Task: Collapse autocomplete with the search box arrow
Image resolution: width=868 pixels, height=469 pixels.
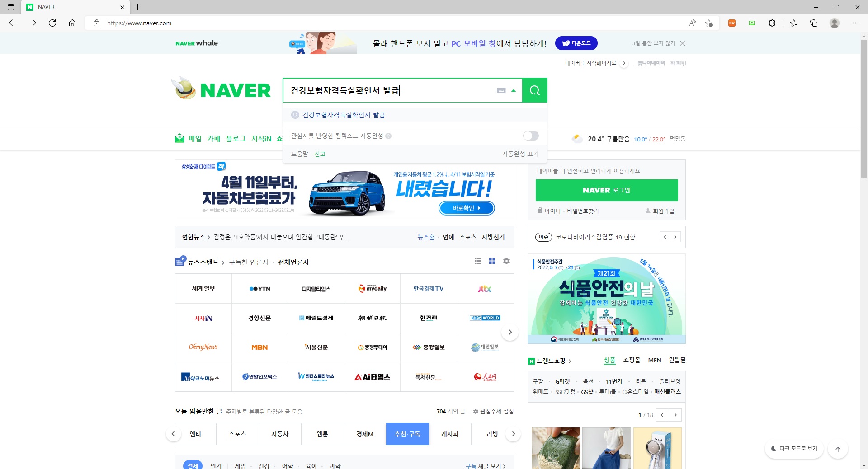Action: tap(514, 90)
